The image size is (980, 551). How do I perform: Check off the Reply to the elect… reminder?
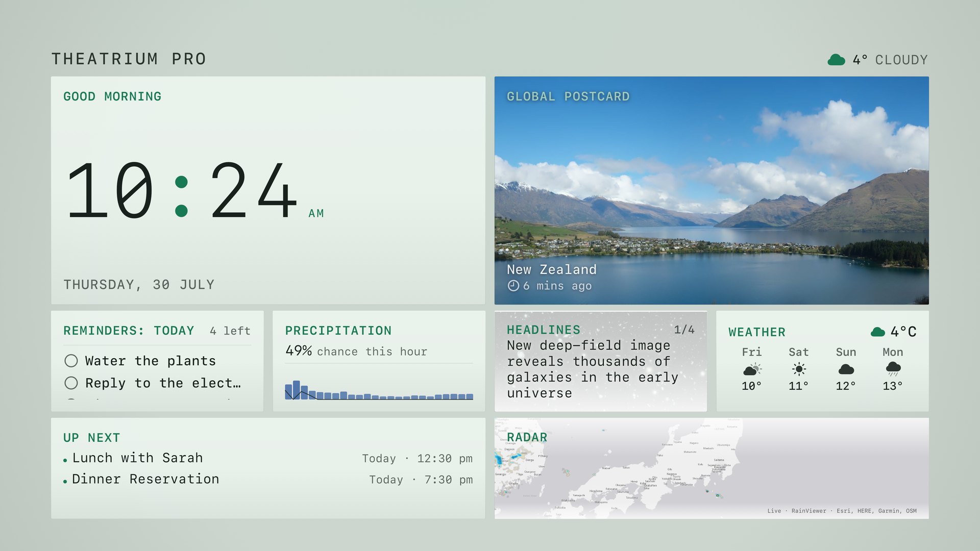point(71,383)
